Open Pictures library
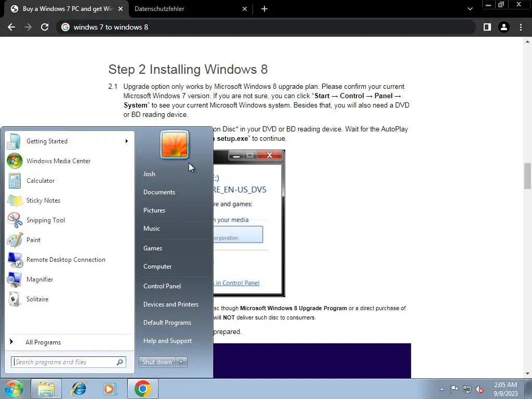 pos(154,210)
